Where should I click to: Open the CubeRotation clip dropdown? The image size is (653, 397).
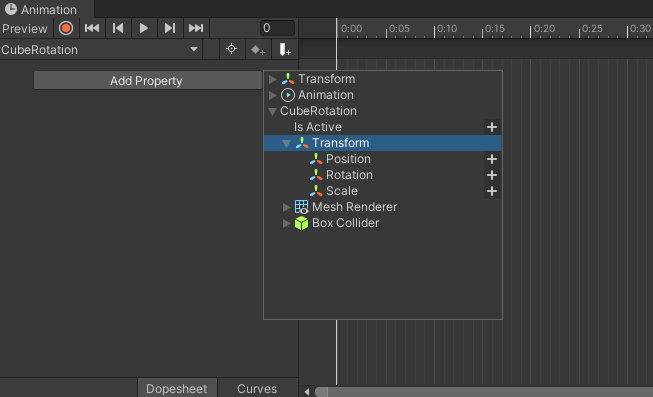coord(100,50)
